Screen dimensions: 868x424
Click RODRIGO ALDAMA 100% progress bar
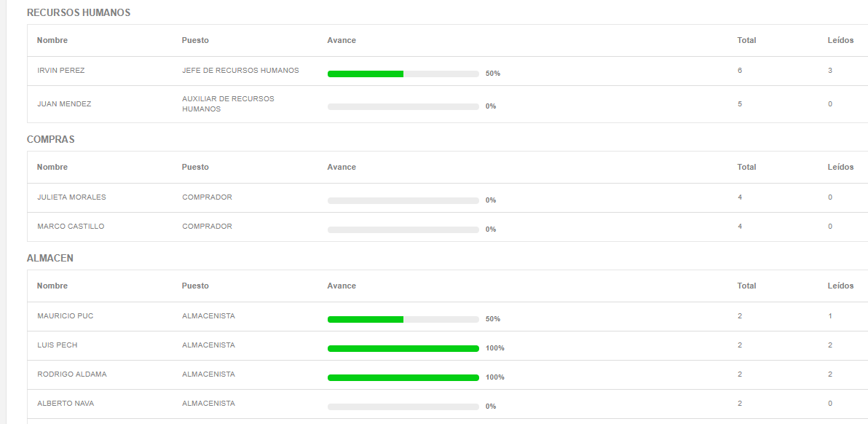403,377
